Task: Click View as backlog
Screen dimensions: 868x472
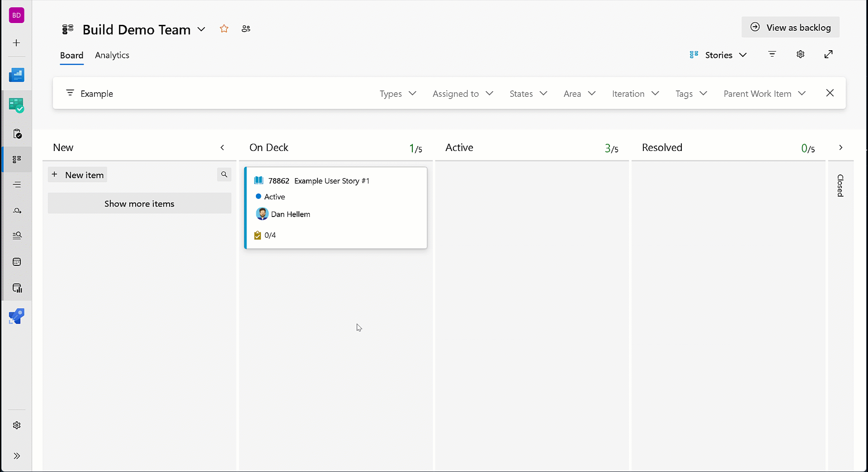Action: pos(790,27)
